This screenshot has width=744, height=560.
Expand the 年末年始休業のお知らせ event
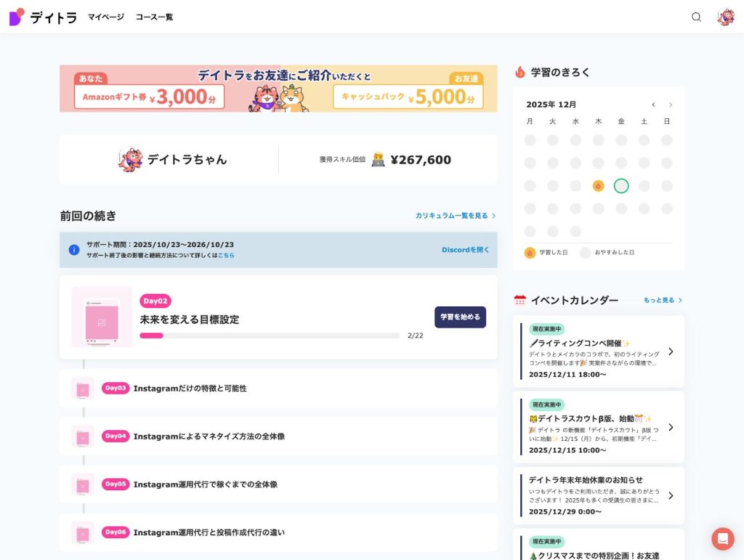coord(670,495)
